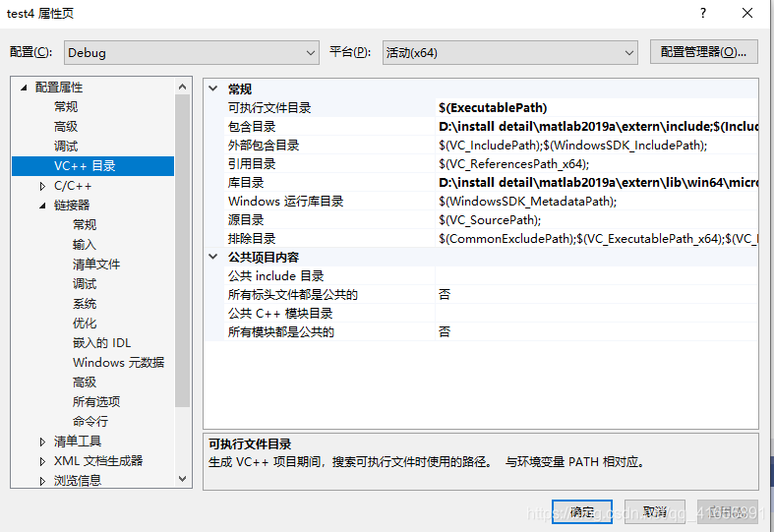The width and height of the screenshot is (774, 532).
Task: Select 命令行 under 链接器
Action: pyautogui.click(x=90, y=422)
